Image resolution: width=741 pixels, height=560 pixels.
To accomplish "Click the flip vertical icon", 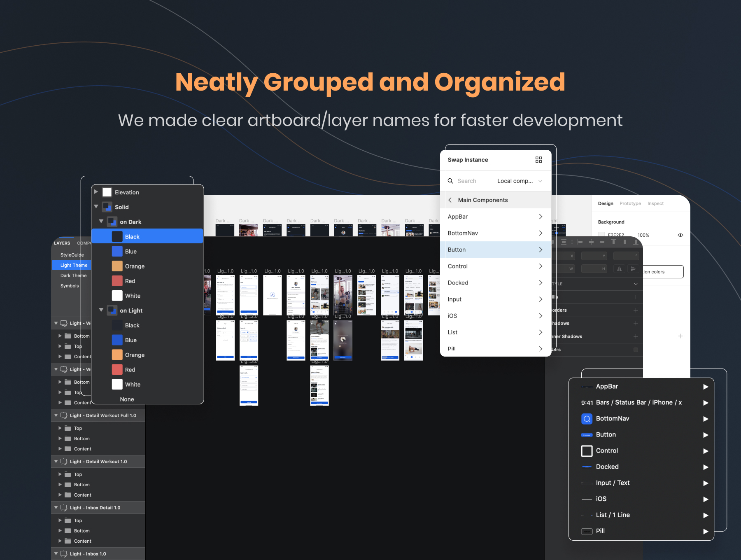I will coord(633,269).
